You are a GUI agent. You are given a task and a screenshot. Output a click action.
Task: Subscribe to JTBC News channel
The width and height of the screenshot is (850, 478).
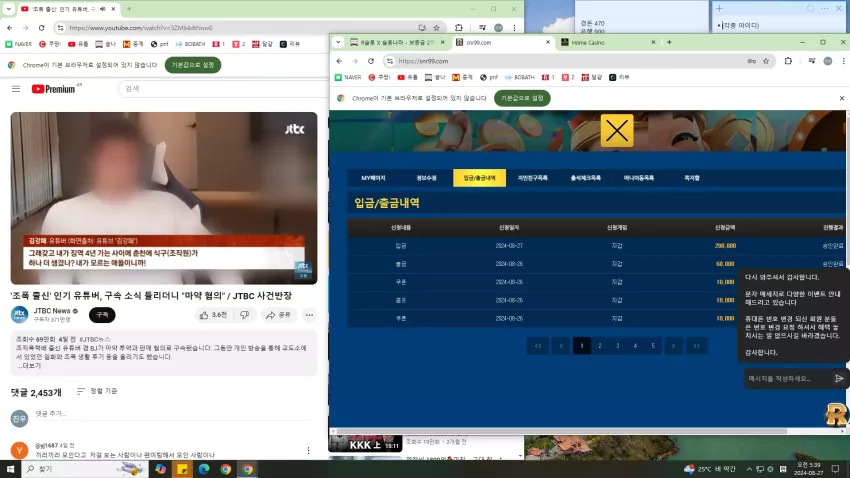(x=102, y=315)
